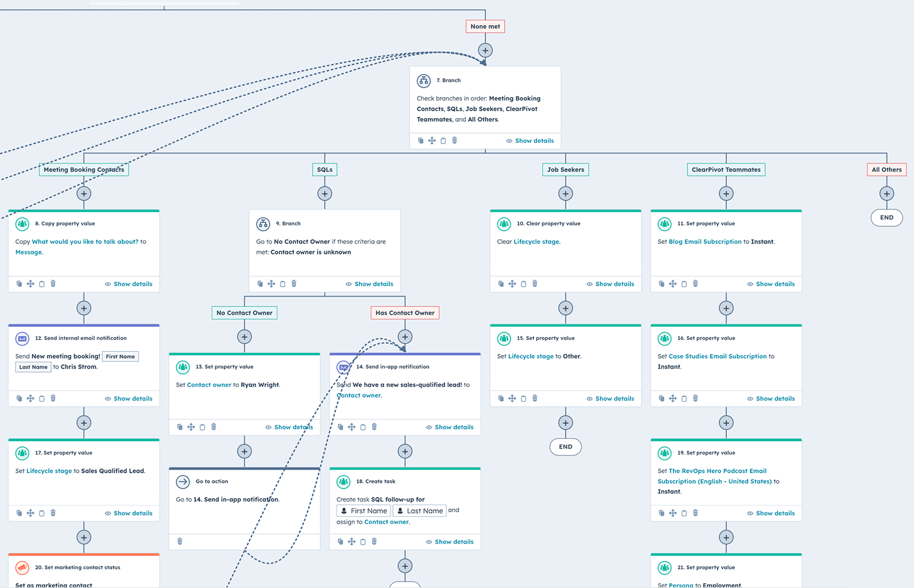Image resolution: width=914 pixels, height=588 pixels.
Task: Add an action below the None met label
Action: [x=485, y=51]
